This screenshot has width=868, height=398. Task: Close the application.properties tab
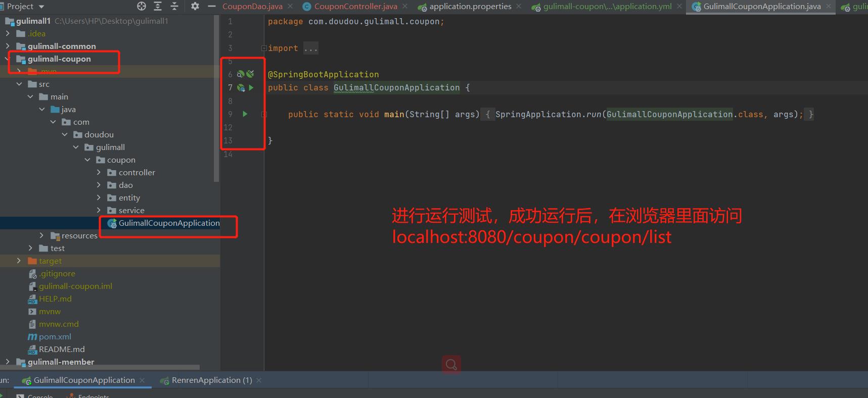tap(519, 6)
